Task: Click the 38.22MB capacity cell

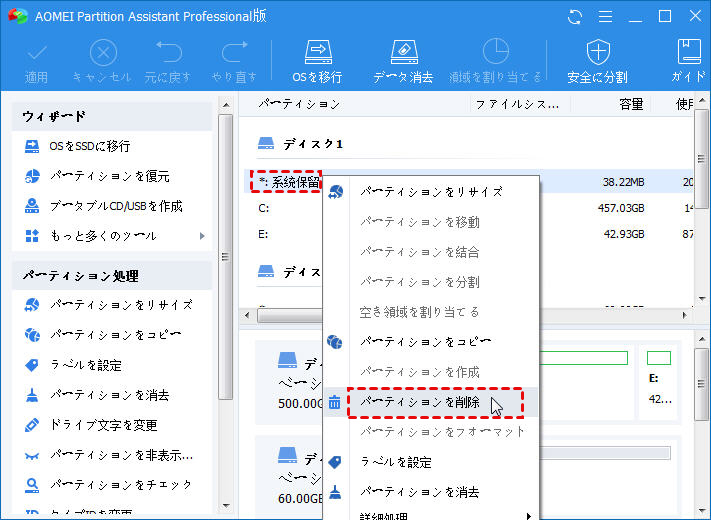Action: pos(623,182)
